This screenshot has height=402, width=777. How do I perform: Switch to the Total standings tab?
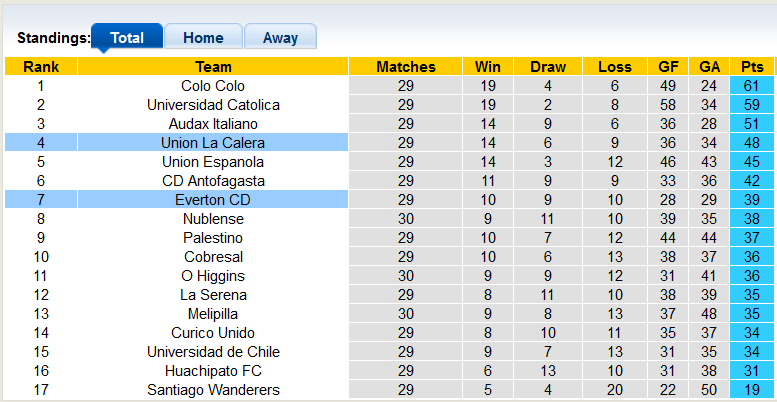coord(127,38)
